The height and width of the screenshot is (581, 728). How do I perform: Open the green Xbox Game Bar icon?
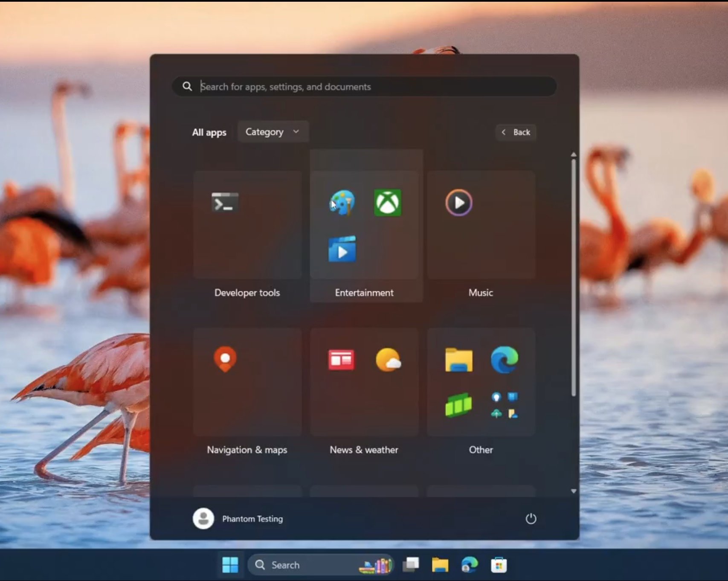[x=459, y=404]
